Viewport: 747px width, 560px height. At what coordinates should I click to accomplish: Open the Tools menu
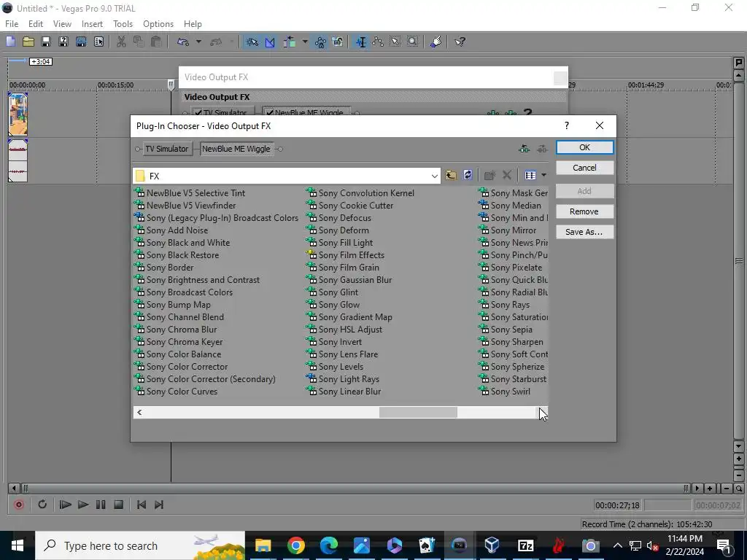[123, 24]
